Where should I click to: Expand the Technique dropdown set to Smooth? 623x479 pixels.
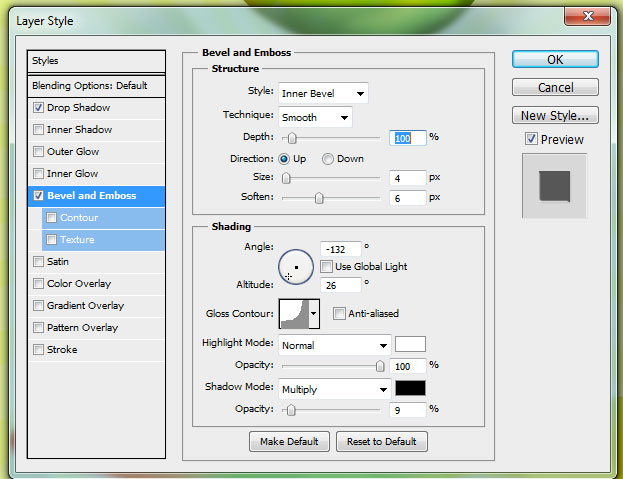click(x=314, y=117)
